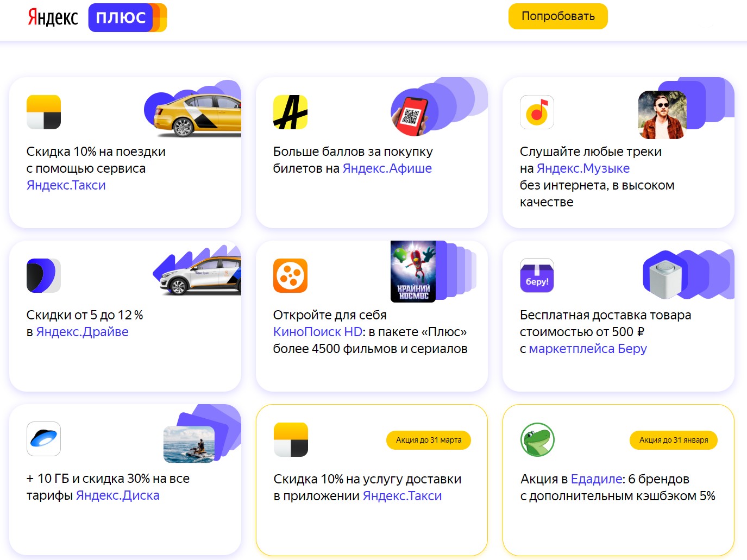This screenshot has height=560, width=747.
Task: Open the Яндекс.Такси link in rides card
Action: click(66, 185)
